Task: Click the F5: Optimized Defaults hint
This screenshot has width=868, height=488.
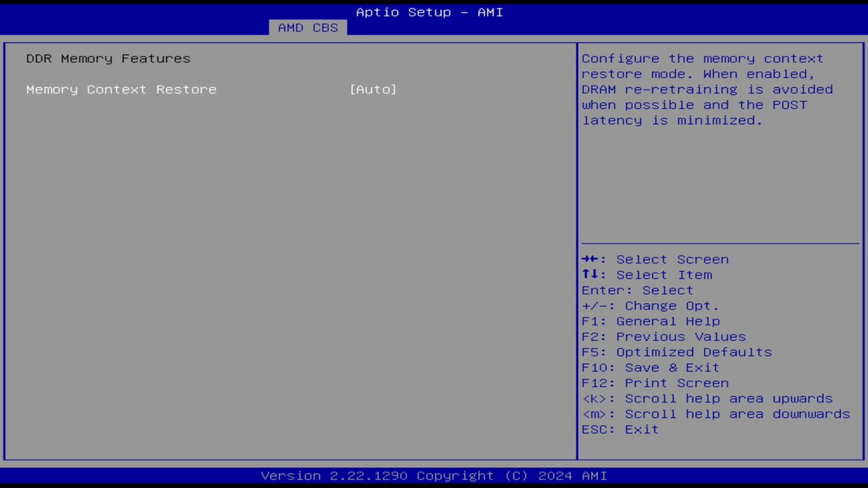Action: (677, 352)
